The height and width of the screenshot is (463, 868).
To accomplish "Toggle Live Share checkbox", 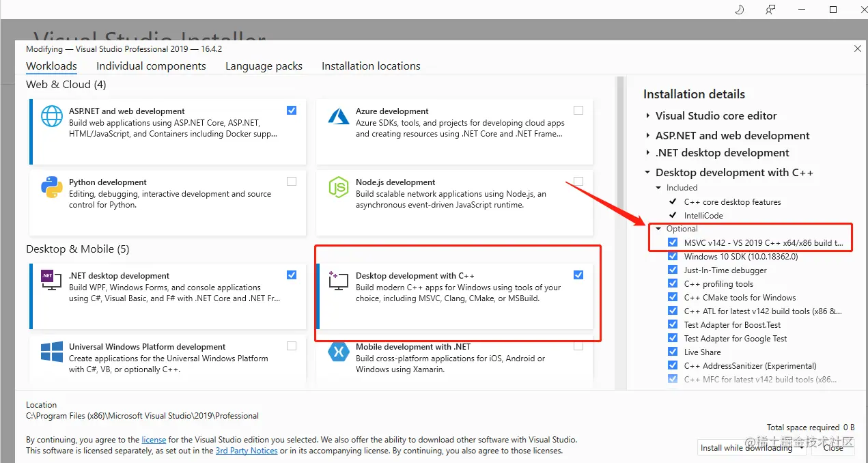I will pyautogui.click(x=673, y=352).
